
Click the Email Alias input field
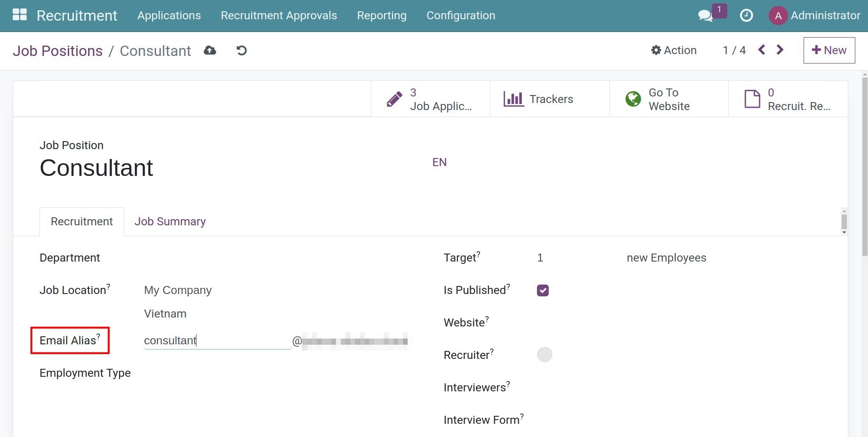[x=217, y=341]
